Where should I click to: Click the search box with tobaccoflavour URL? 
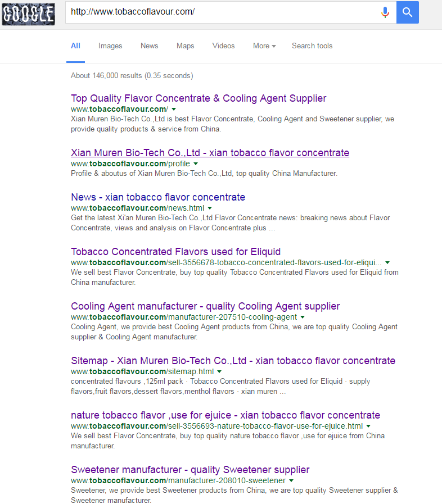point(231,12)
